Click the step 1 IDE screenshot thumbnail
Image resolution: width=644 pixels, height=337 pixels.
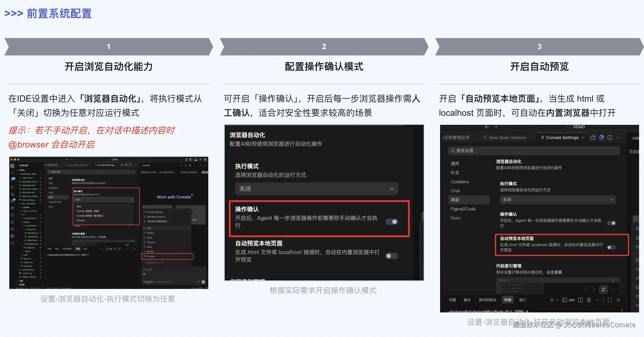[x=109, y=223]
